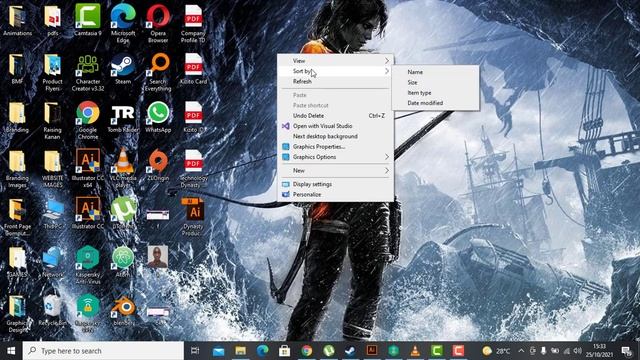Open Adobe Illustrator from the taskbar
640x360 pixels.
tap(372, 350)
